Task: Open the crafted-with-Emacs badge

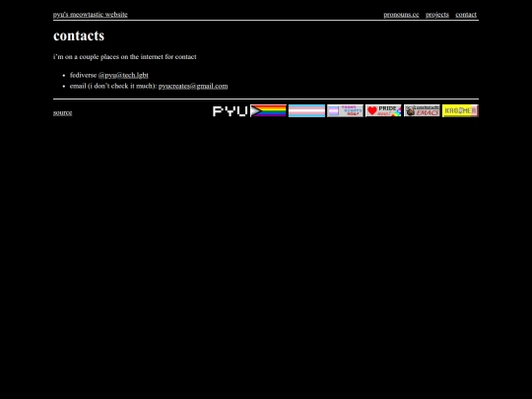Action: pyautogui.click(x=422, y=111)
